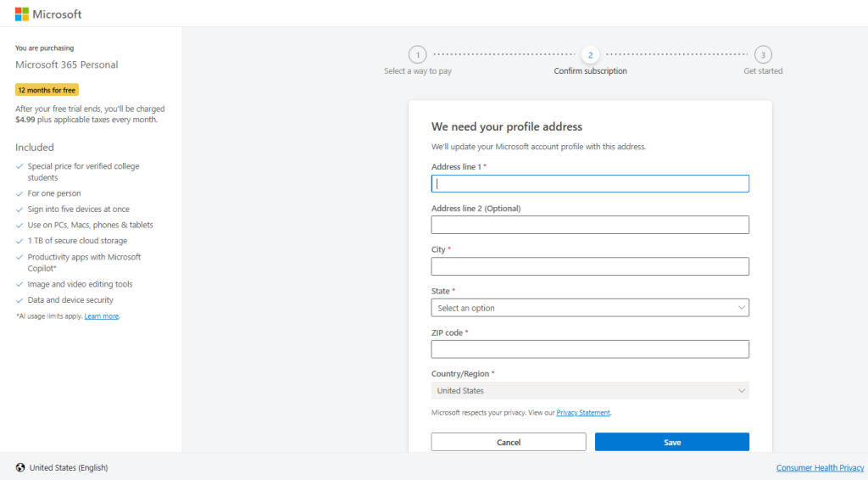
Task: Select the ZIP code input field
Action: pyautogui.click(x=590, y=349)
